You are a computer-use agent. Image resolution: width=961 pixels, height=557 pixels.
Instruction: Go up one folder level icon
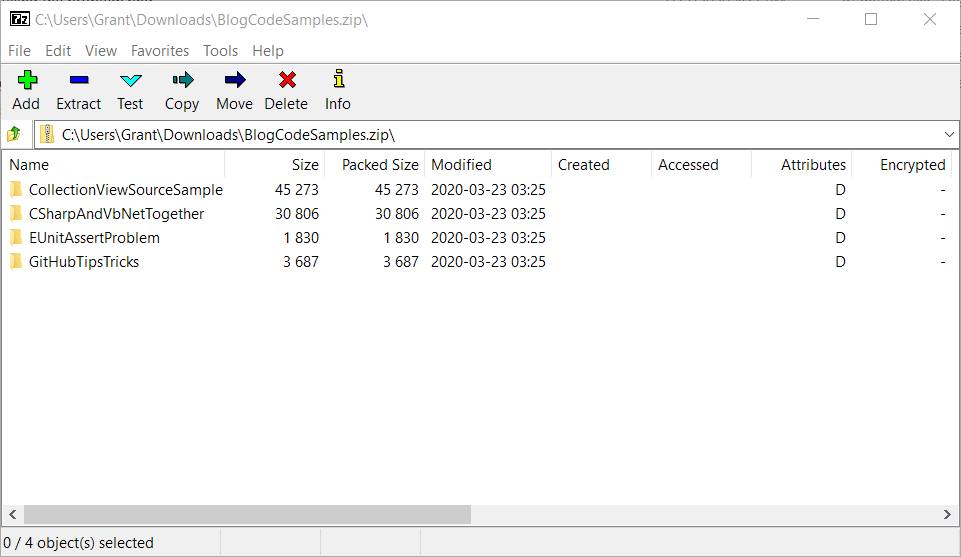coord(14,134)
